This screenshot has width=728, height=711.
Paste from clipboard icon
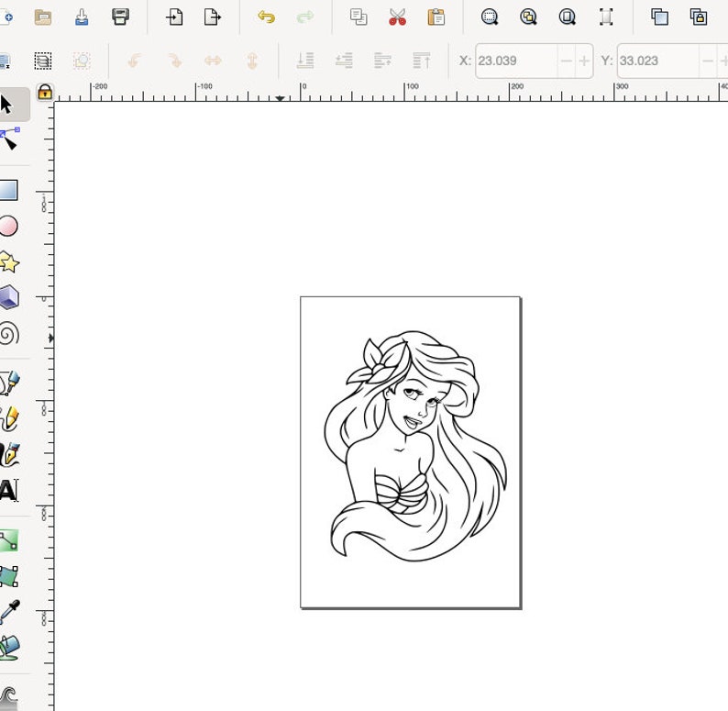(x=436, y=17)
